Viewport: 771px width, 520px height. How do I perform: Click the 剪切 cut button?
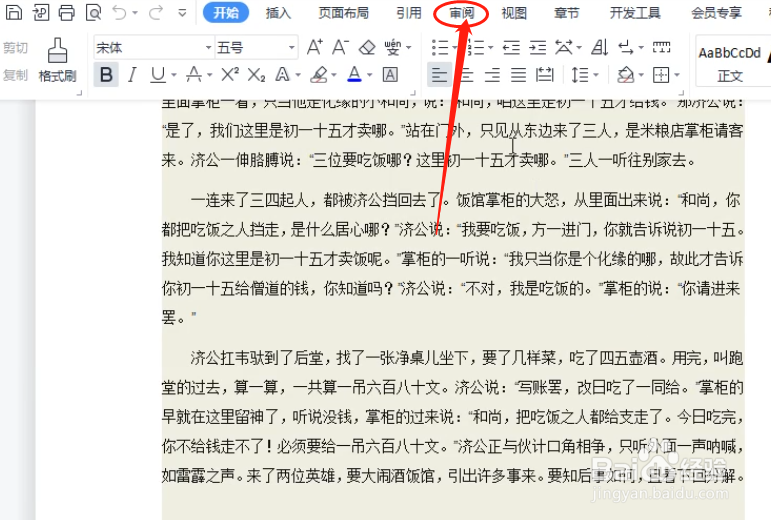point(15,48)
